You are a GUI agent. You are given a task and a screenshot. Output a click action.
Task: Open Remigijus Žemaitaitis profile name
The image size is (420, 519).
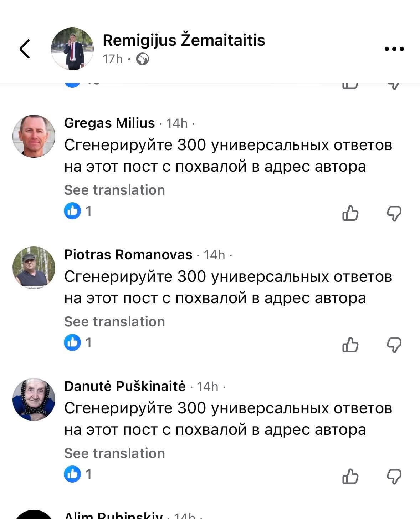pos(184,40)
